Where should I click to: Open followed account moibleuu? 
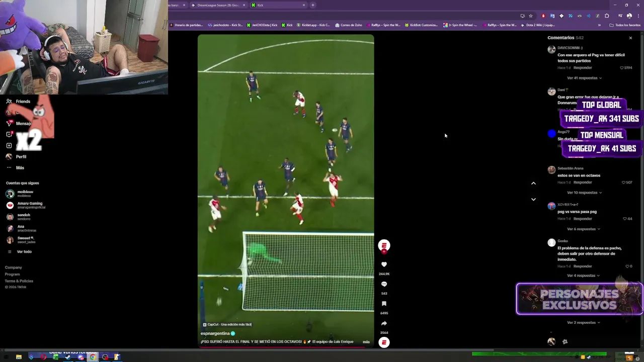[x=20, y=194]
